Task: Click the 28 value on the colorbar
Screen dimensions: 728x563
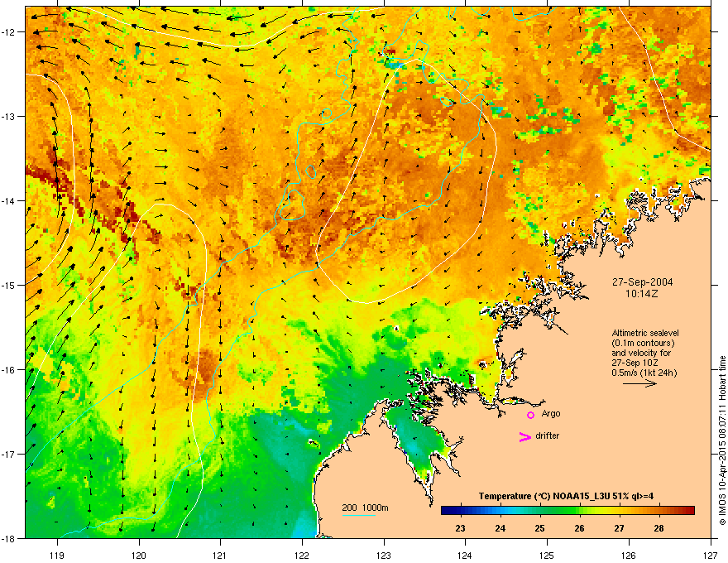Action: coord(659,528)
